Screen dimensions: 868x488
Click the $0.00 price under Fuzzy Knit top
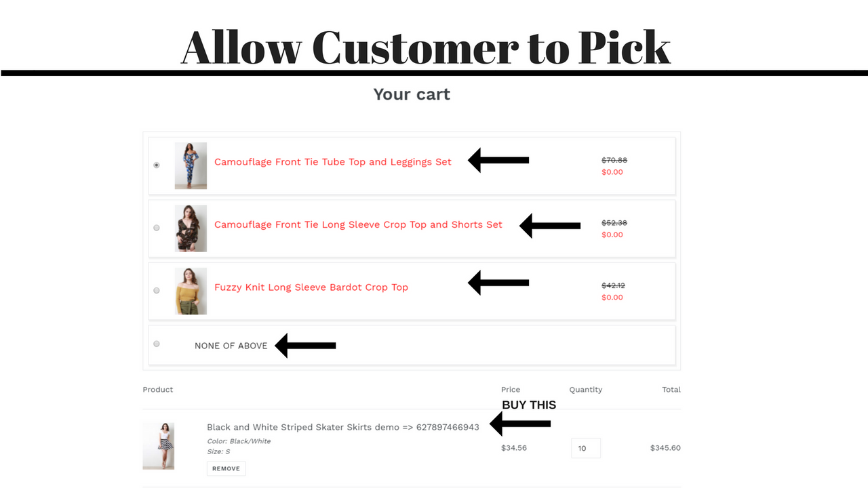click(612, 297)
